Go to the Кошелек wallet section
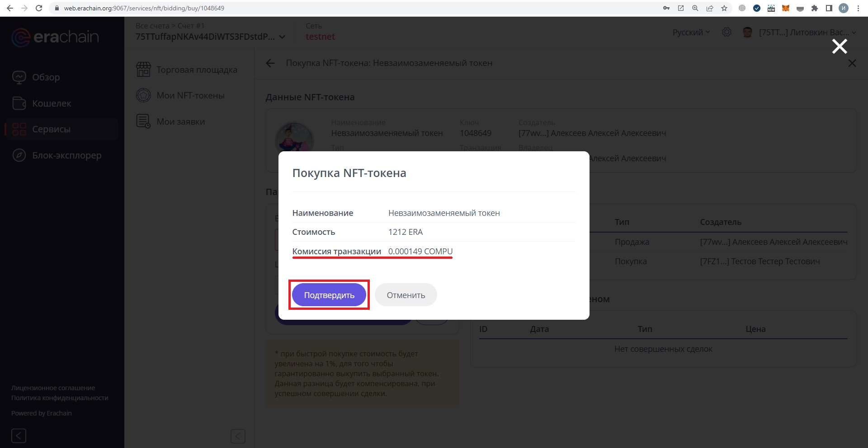This screenshot has width=868, height=448. pos(51,103)
